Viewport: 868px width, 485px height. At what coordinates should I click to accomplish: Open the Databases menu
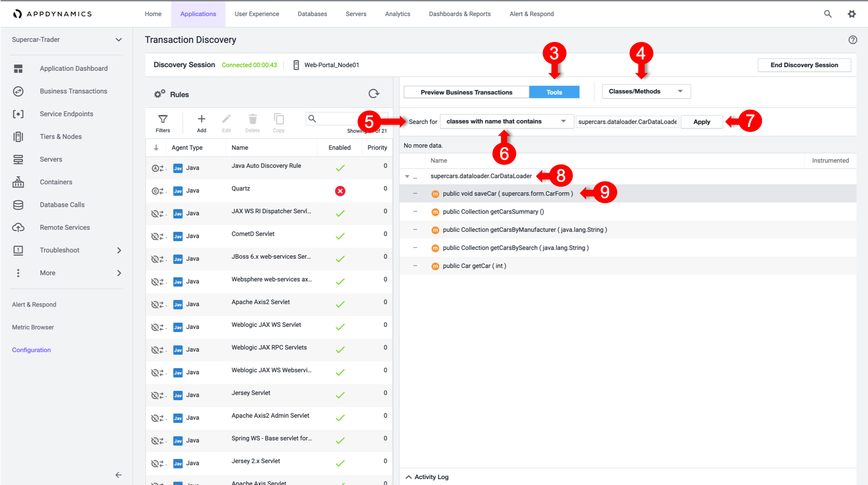pyautogui.click(x=312, y=14)
